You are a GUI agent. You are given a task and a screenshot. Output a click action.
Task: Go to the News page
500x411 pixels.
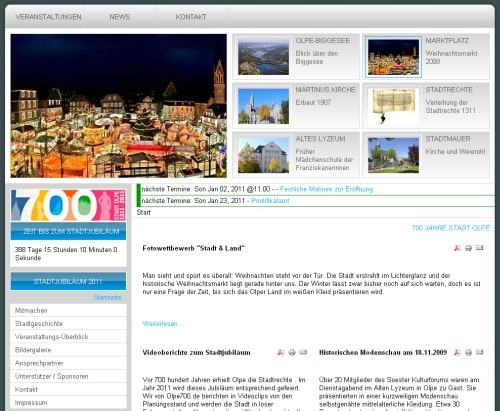click(120, 17)
